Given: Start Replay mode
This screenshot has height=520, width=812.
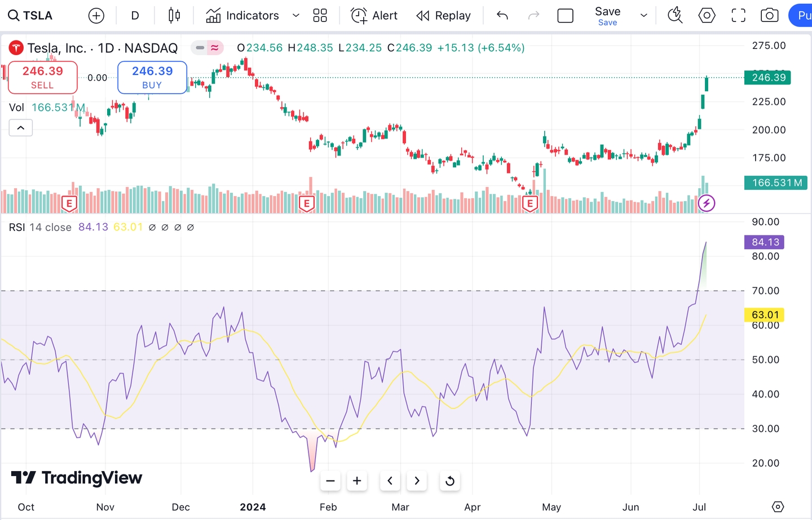Looking at the screenshot, I should coord(443,16).
